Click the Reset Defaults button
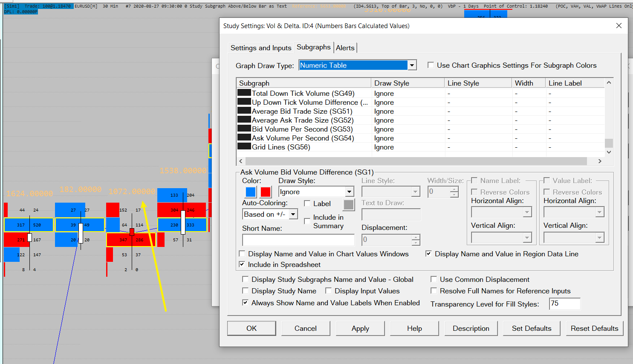This screenshot has height=364, width=633. coord(594,328)
